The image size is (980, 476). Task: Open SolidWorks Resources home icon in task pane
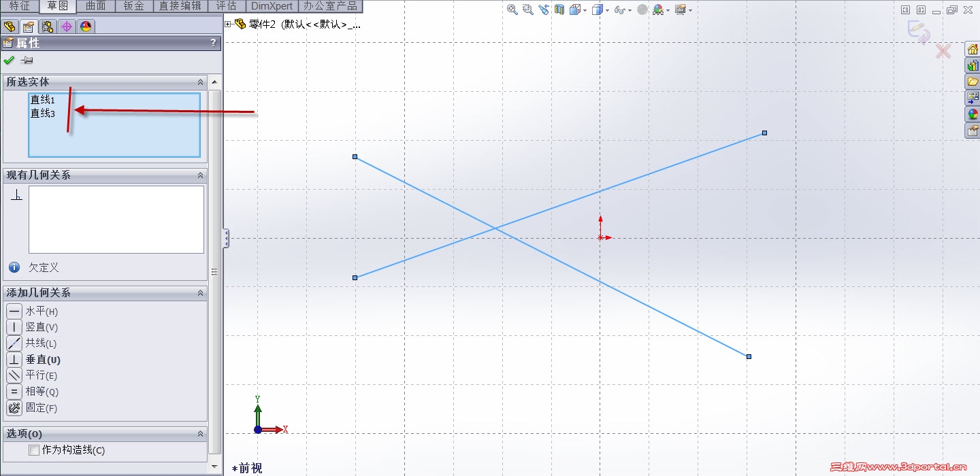[x=973, y=50]
